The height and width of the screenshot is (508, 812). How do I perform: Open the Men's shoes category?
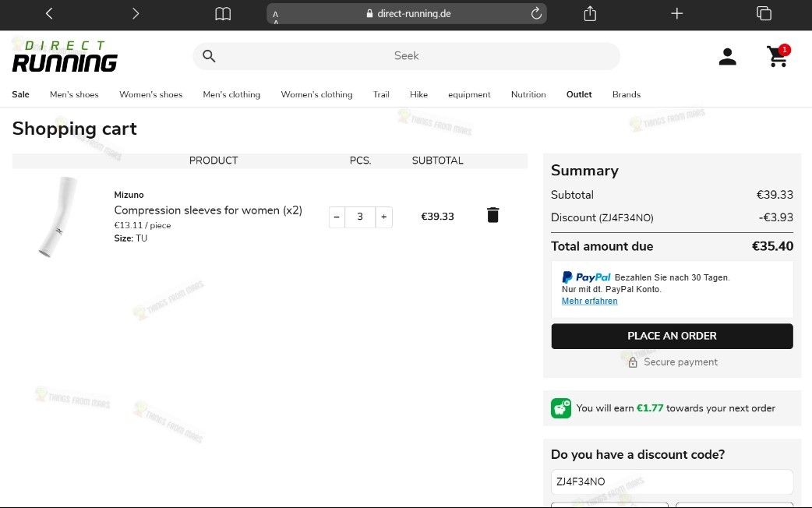click(74, 94)
